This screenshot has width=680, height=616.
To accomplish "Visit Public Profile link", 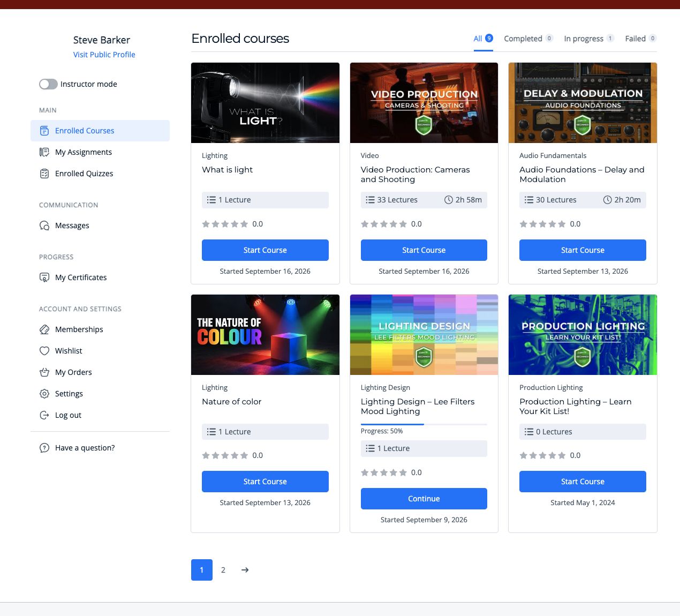I will (104, 55).
